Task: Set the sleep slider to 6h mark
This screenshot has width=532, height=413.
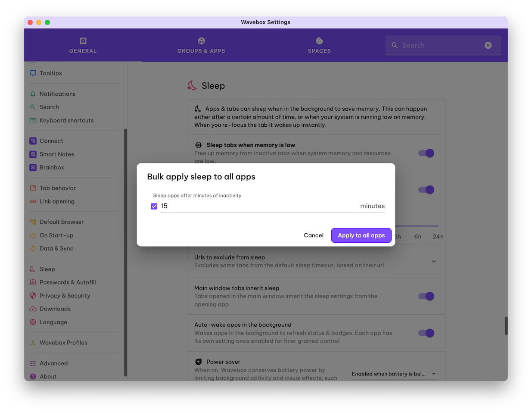Action: coord(417,226)
